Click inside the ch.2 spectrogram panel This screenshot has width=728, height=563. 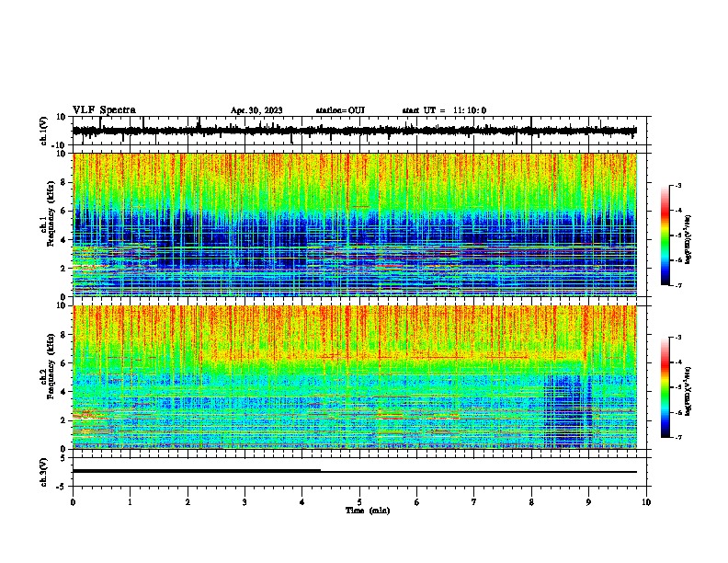(355, 377)
